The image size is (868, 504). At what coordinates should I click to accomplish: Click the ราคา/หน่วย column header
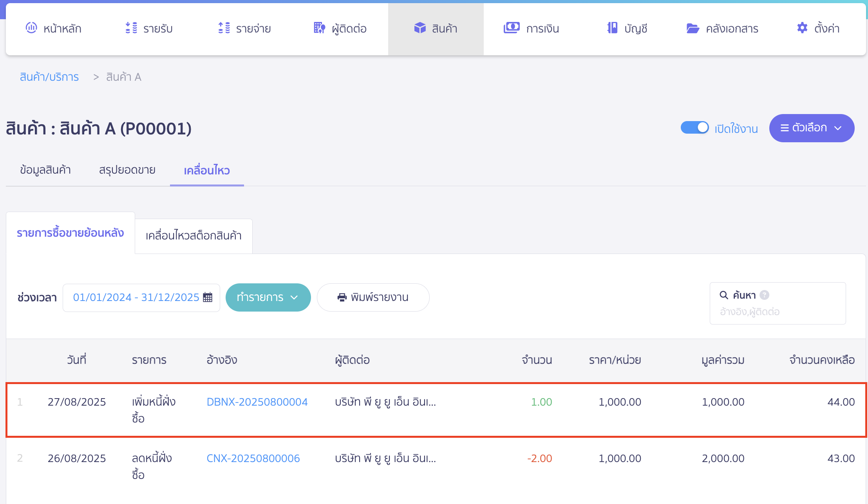(615, 360)
